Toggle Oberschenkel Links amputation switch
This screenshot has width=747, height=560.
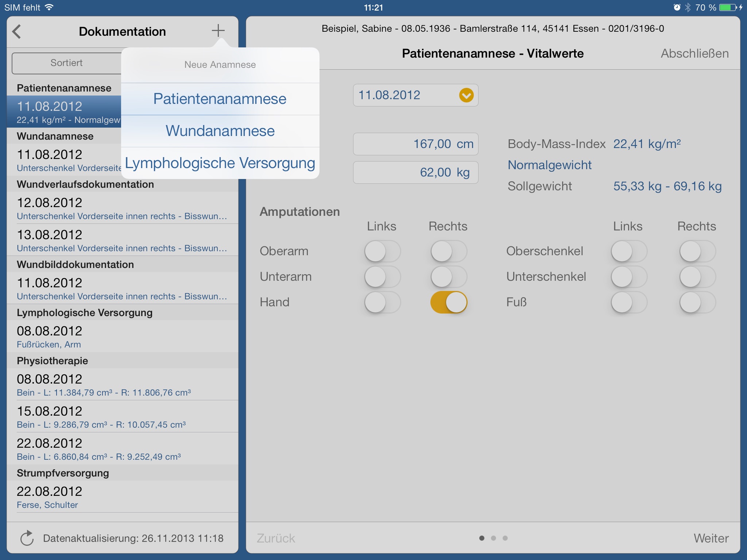[629, 251]
